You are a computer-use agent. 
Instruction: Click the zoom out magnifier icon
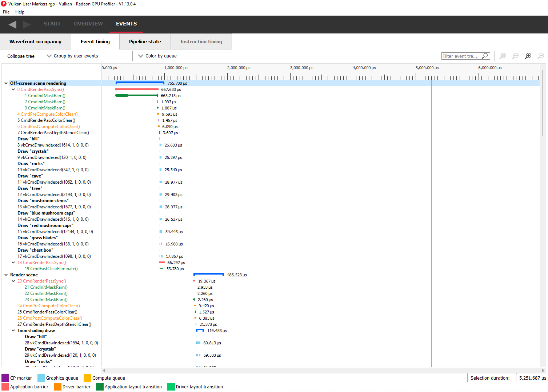pos(541,56)
